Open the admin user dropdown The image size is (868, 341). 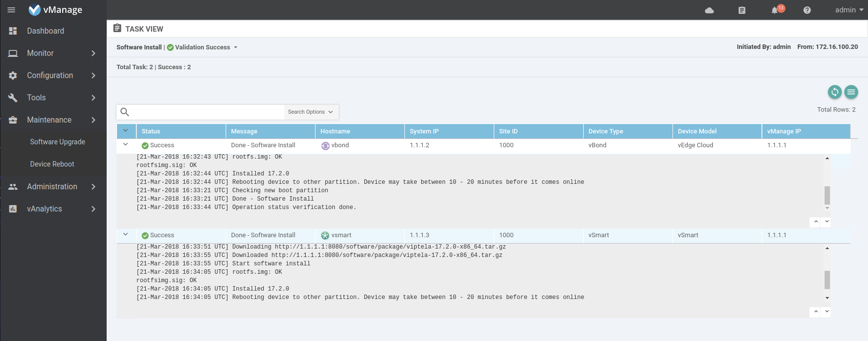pyautogui.click(x=849, y=10)
